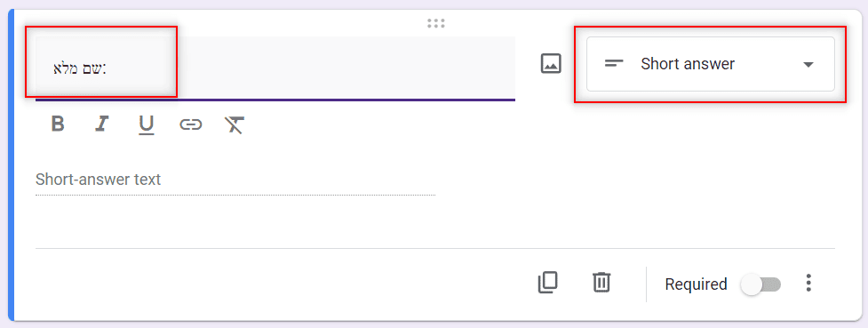Screen dimensions: 868x328
Task: Click the Hebrew text שם מלא
Action: (x=79, y=68)
